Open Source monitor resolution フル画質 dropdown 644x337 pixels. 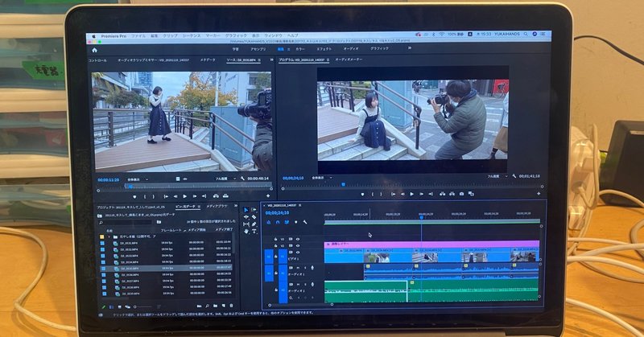click(x=225, y=179)
